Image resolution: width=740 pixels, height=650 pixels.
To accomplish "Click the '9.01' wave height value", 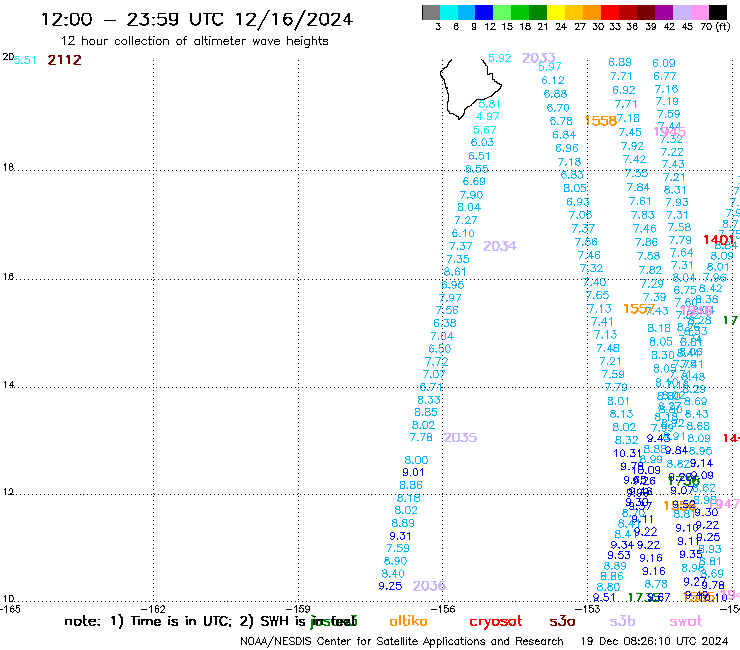I will click(x=413, y=473).
